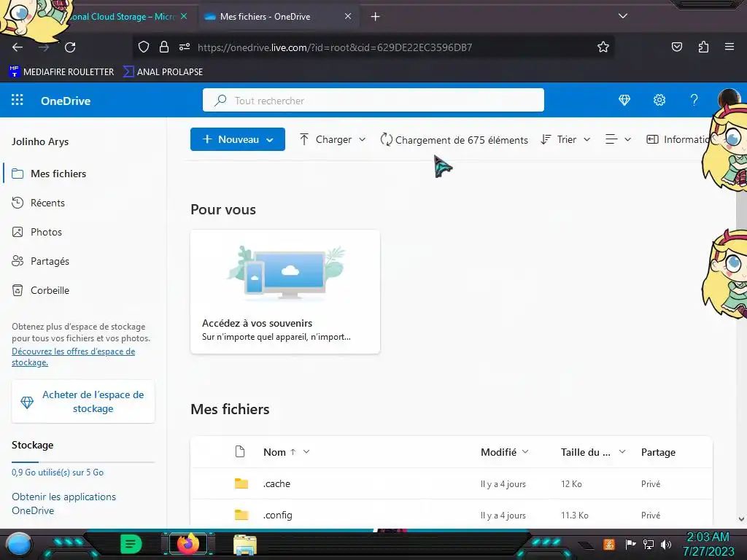This screenshot has height=560, width=747.
Task: Open the view layout options dropdown
Action: [x=618, y=139]
